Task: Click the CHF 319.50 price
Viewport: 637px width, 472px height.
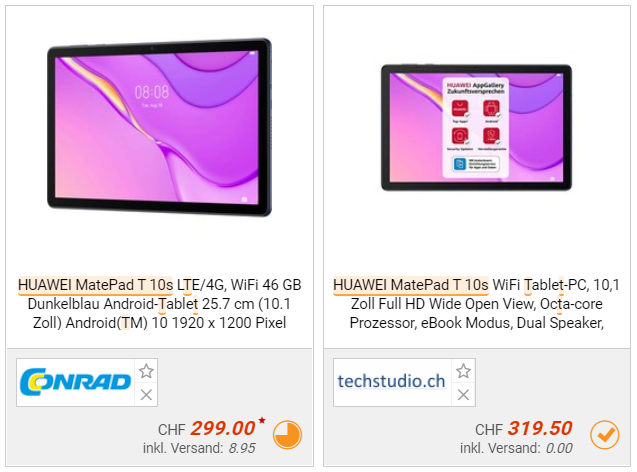Action: [524, 429]
